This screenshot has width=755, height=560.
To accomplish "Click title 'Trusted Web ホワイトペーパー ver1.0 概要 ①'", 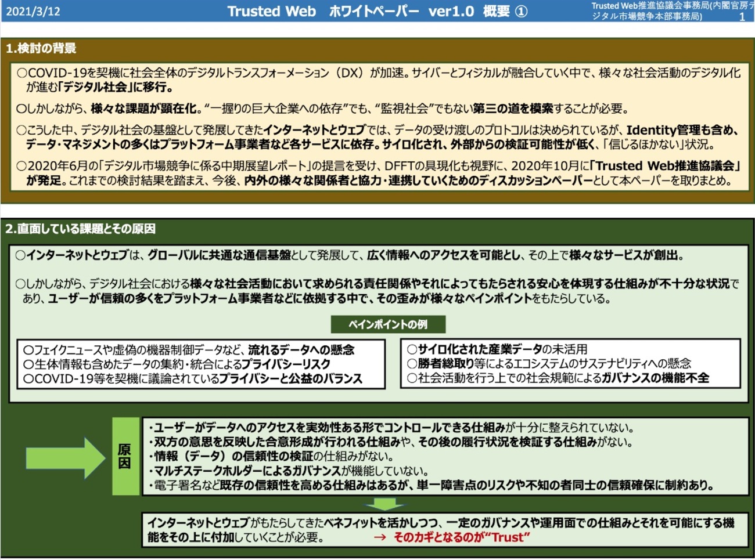I will point(378,12).
